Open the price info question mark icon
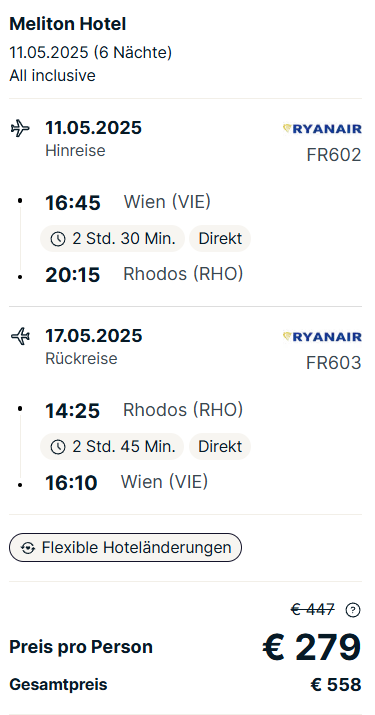 [x=353, y=610]
